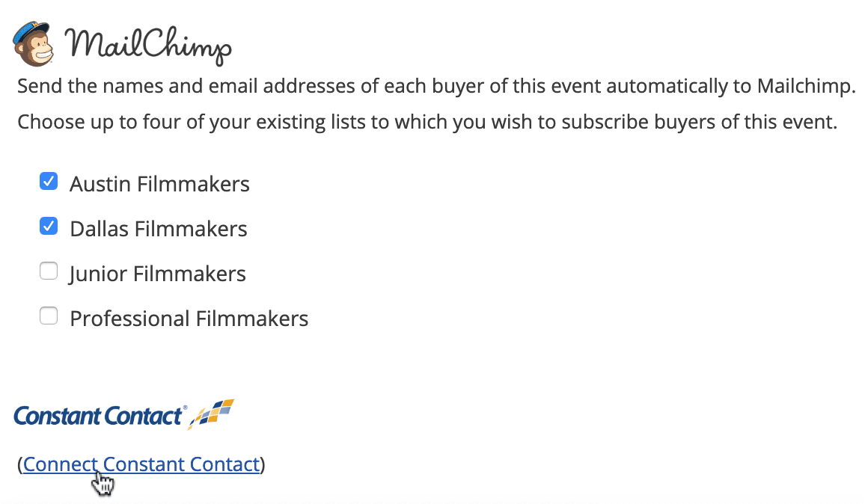
Task: Click the MailChimp handwritten script wordmark
Action: [x=148, y=46]
